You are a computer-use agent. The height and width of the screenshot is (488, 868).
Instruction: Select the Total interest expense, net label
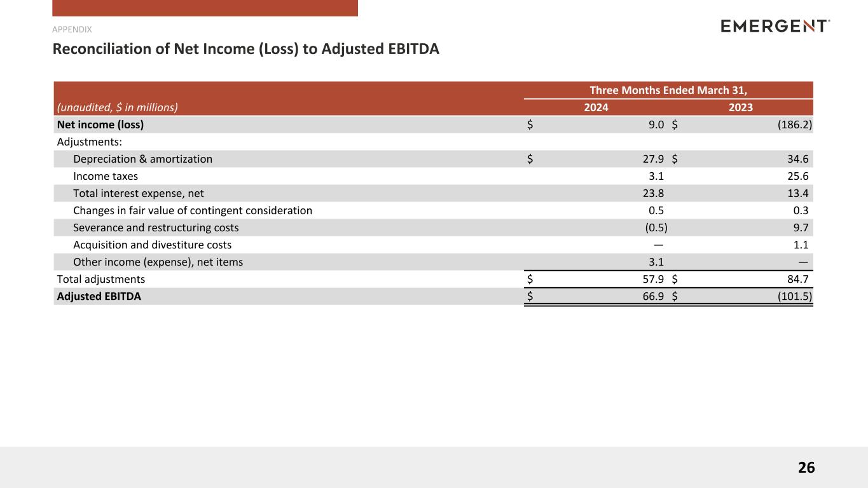tap(139, 193)
